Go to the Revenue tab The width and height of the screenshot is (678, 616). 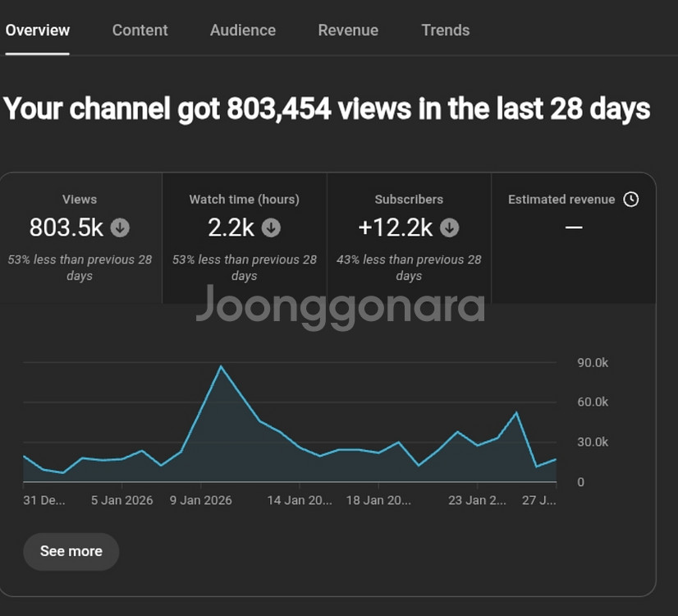pyautogui.click(x=348, y=30)
